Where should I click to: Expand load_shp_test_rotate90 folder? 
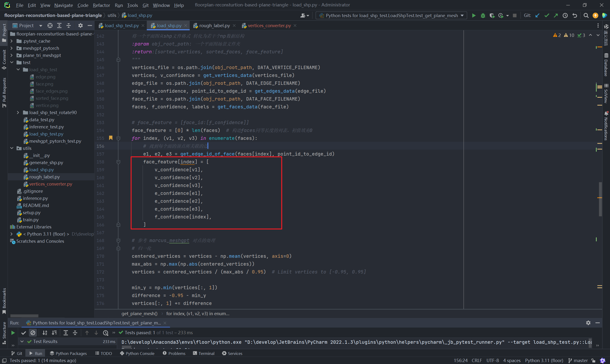click(18, 113)
